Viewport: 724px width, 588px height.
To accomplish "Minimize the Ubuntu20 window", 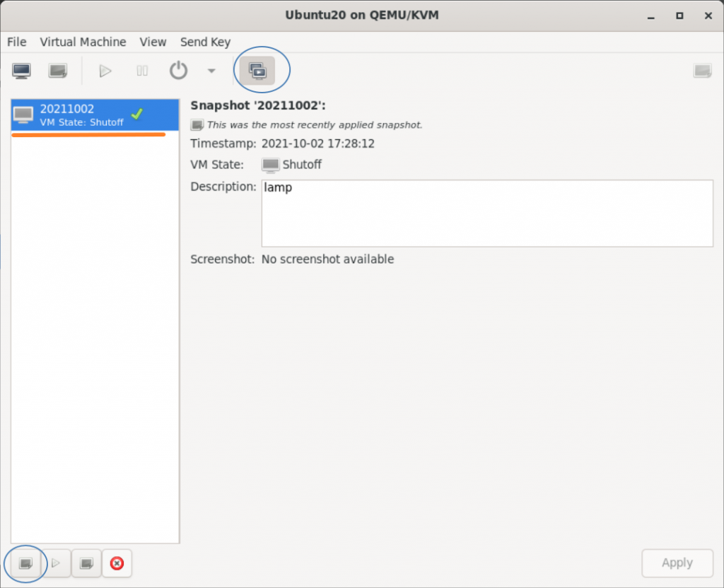I will (x=651, y=16).
